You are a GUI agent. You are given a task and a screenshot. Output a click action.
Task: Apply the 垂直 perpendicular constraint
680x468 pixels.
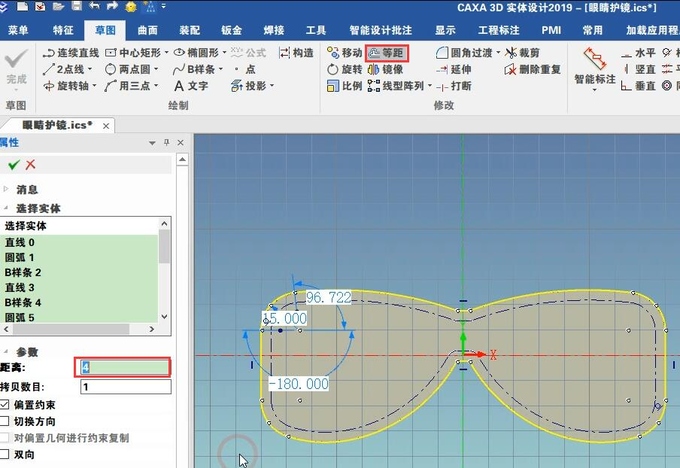point(638,86)
